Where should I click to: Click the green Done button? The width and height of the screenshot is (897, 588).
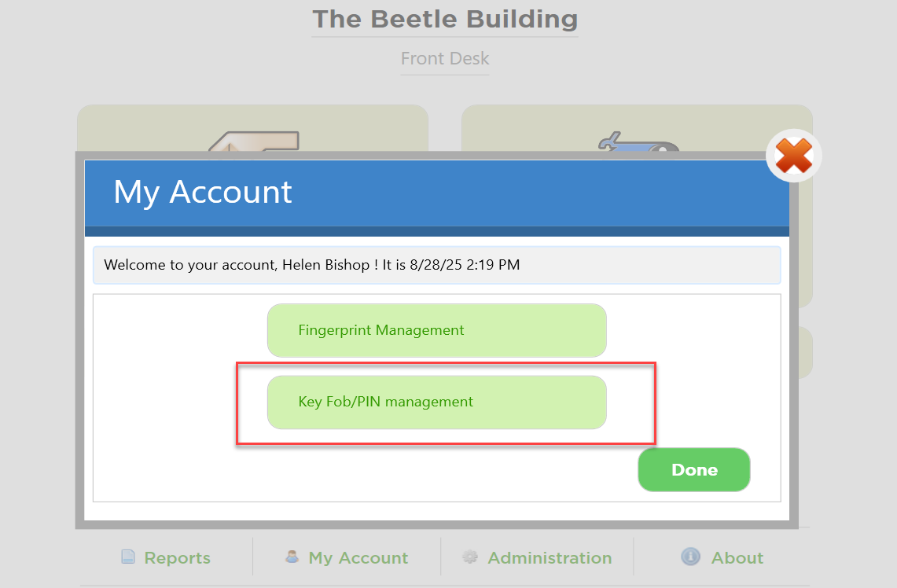tap(694, 469)
